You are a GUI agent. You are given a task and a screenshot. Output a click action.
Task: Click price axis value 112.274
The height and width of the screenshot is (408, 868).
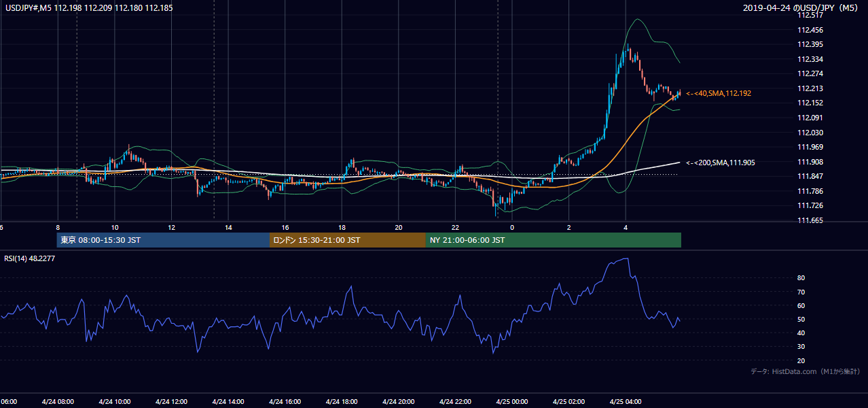coord(811,73)
